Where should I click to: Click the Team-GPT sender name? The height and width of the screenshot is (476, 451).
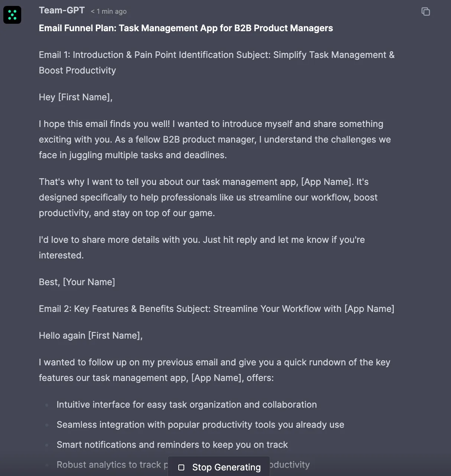[x=62, y=10]
